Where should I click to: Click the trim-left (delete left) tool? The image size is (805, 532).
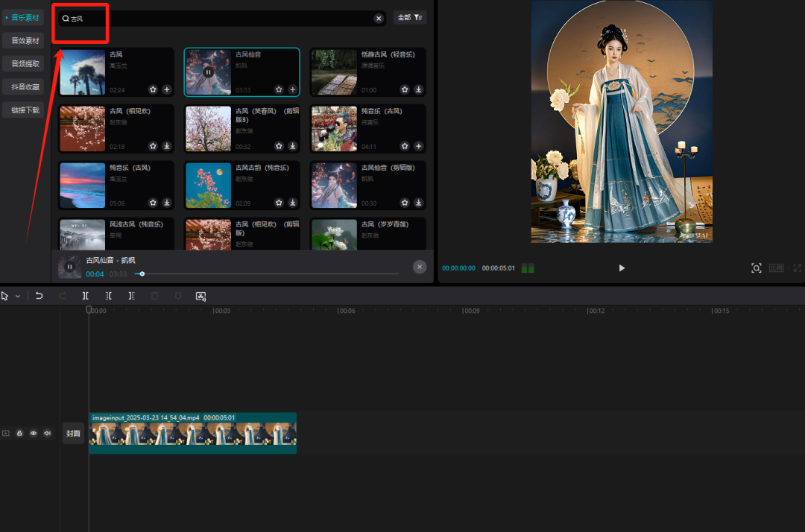108,296
